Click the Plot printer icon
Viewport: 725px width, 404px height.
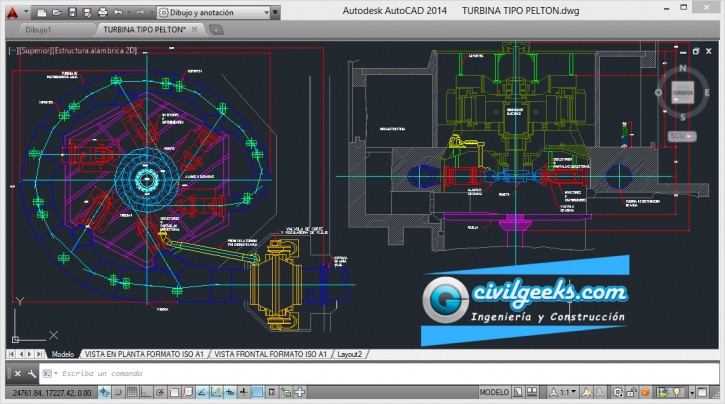coord(103,12)
